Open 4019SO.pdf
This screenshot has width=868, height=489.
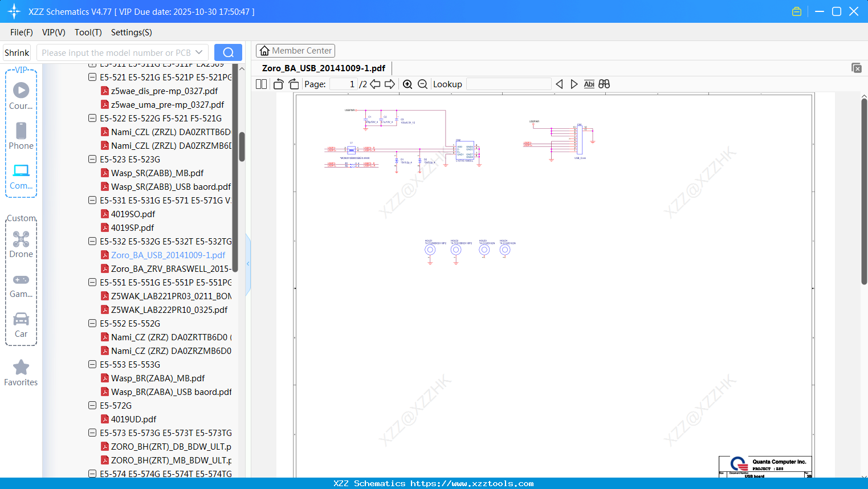tap(133, 214)
